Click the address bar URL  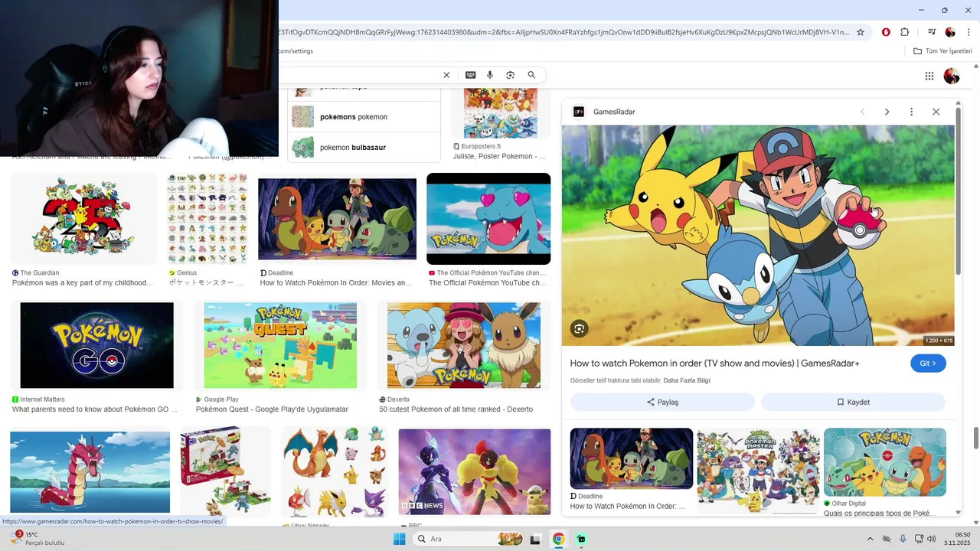[563, 32]
